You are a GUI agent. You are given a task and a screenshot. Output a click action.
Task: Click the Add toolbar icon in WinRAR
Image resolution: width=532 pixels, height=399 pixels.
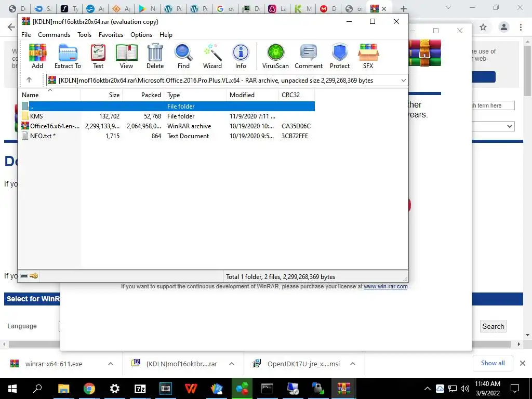tap(37, 56)
